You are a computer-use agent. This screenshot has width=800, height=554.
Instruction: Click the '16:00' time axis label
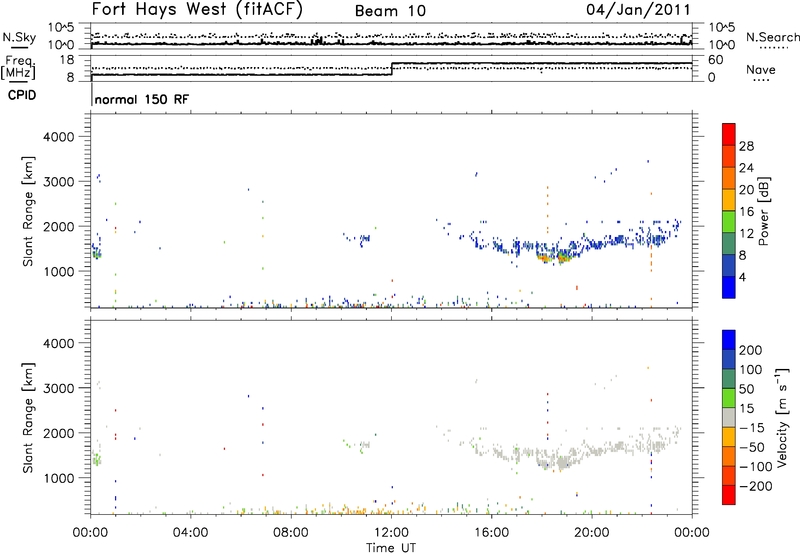tap(491, 533)
